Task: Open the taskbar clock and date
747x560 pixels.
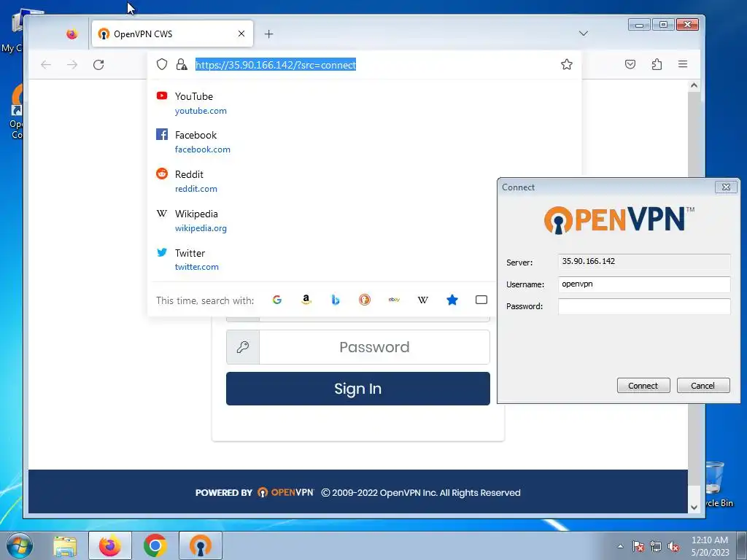Action: coord(710,546)
